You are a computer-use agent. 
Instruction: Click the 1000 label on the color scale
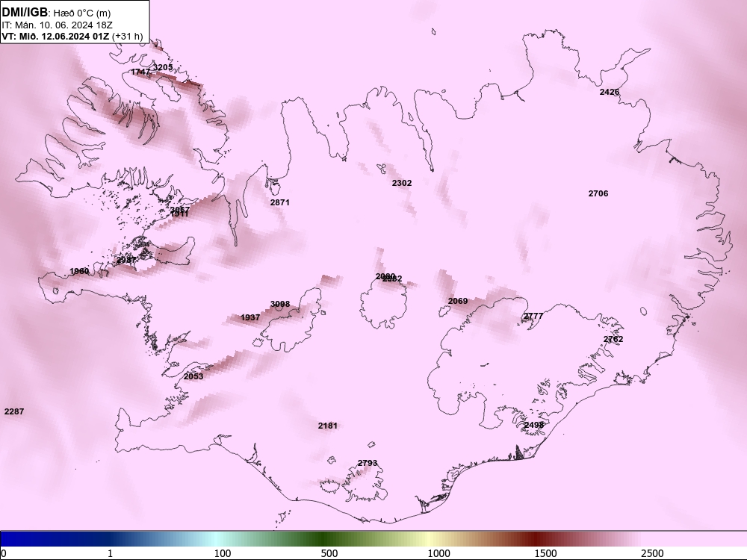tap(438, 553)
